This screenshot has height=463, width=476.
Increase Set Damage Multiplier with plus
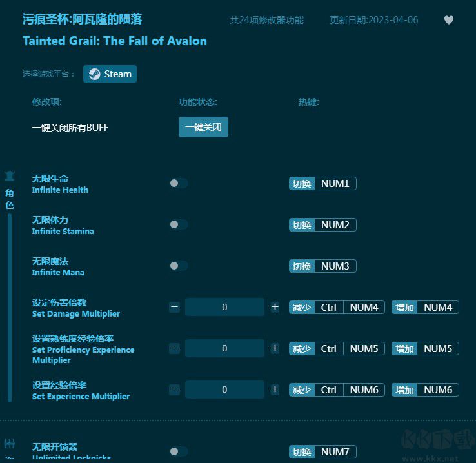pyautogui.click(x=275, y=307)
